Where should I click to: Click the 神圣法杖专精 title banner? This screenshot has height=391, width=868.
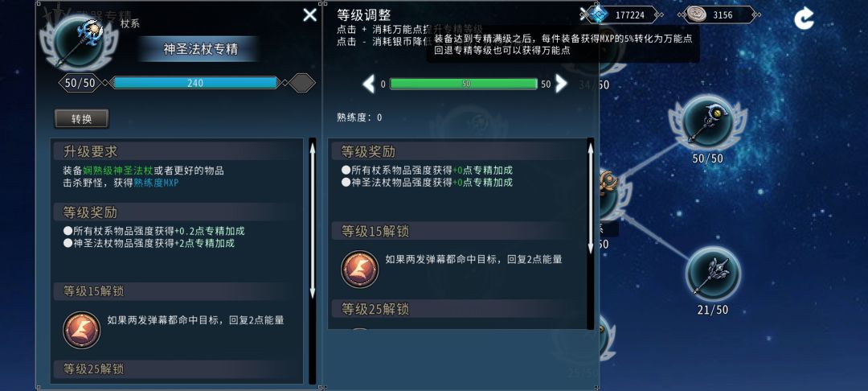coord(200,49)
